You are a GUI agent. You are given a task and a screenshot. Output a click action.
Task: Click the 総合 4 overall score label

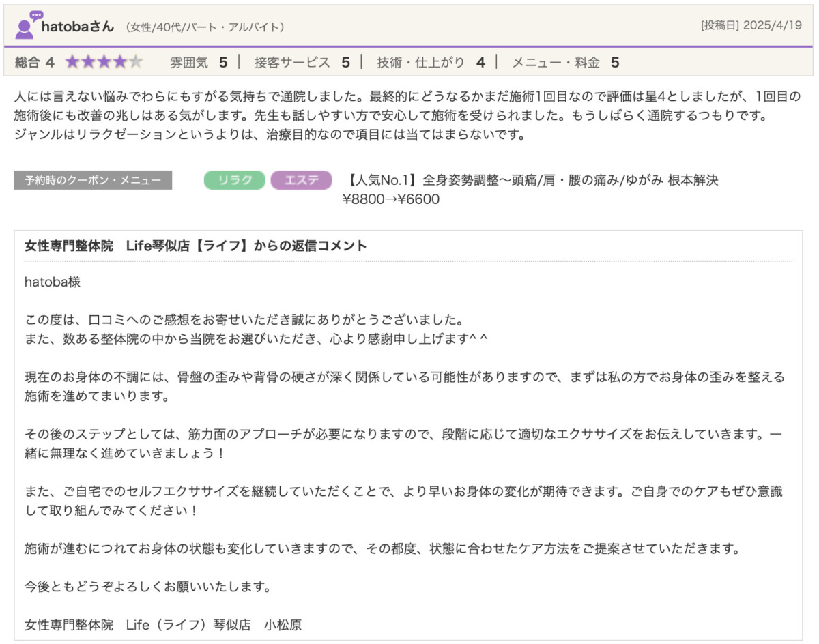(34, 63)
